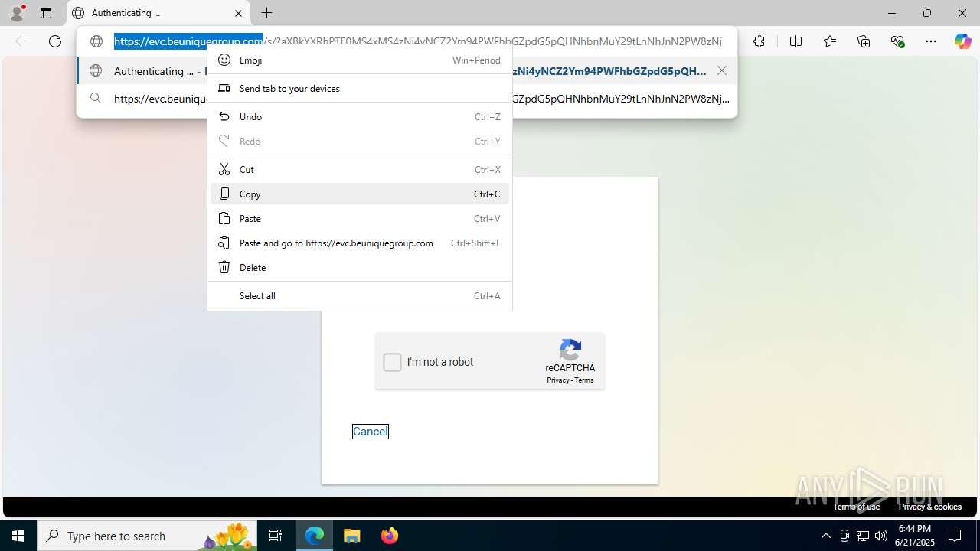The width and height of the screenshot is (980, 551).
Task: Open the tab actions menu icon
Action: [46, 13]
